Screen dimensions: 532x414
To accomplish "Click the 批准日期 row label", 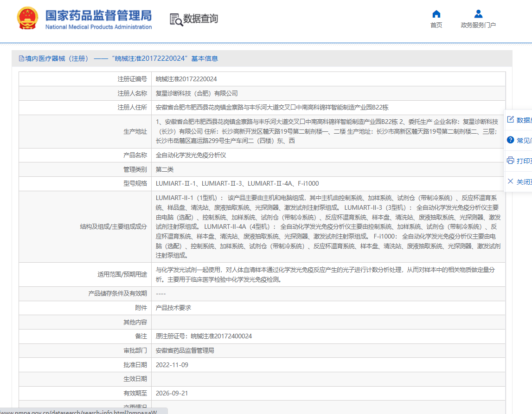I will (x=135, y=365).
